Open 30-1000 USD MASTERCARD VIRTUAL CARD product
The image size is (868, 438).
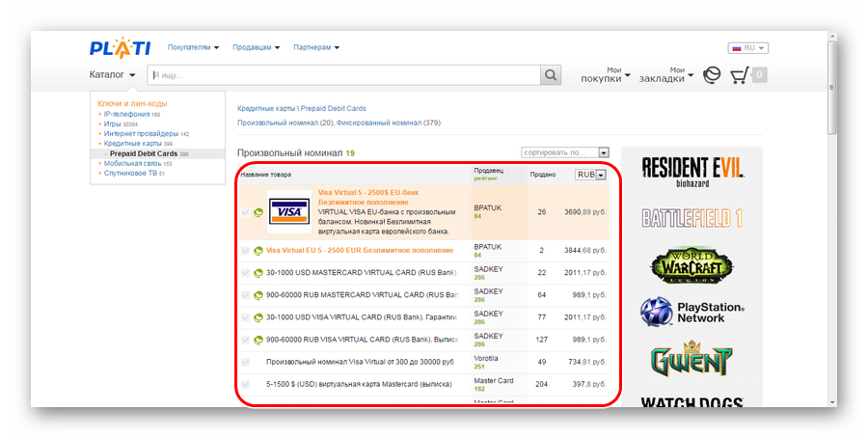362,273
